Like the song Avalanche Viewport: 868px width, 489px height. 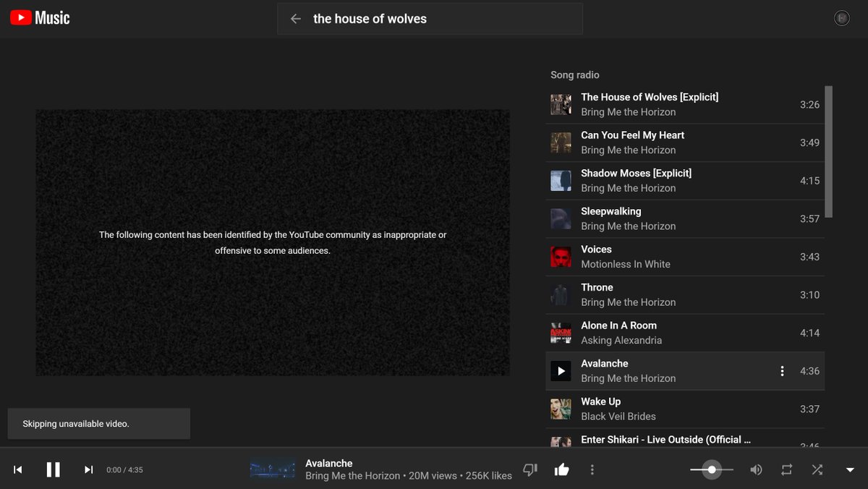(x=561, y=469)
